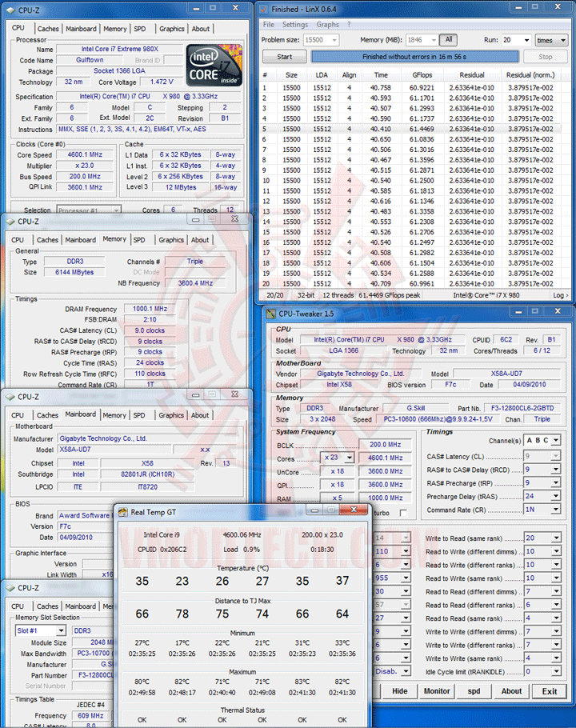This screenshot has width=576, height=728.
Task: Click the Intel Core i9 label in Real Temp
Action: pos(162,535)
